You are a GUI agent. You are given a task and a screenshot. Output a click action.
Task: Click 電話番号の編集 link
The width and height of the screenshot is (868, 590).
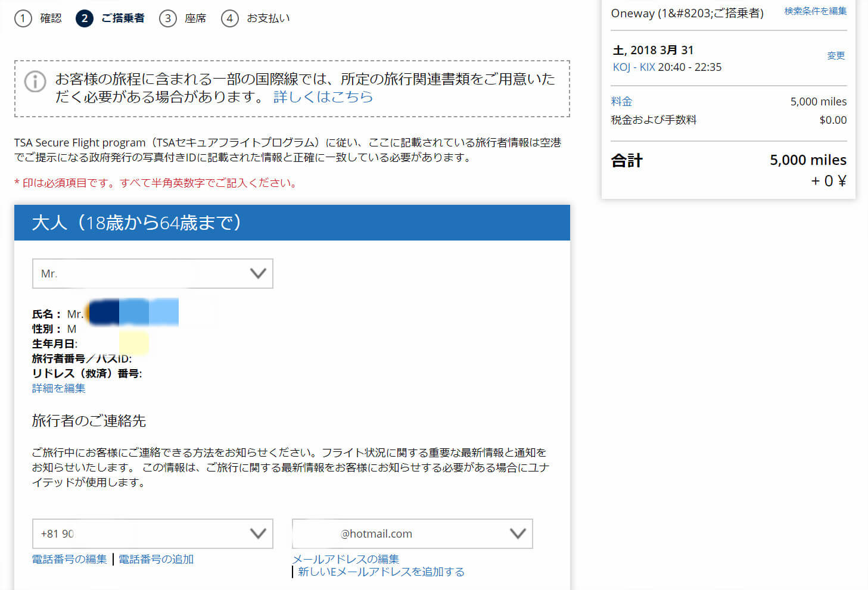tap(69, 559)
